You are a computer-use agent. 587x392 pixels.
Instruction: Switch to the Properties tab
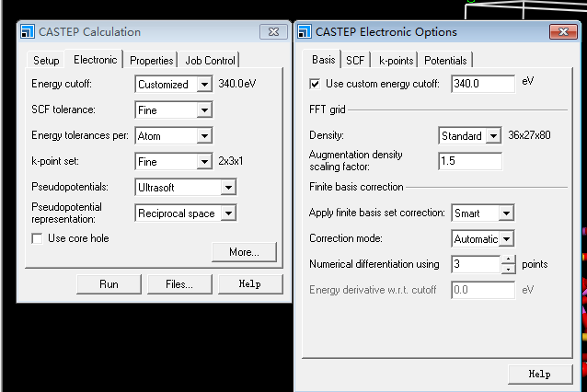[x=151, y=61]
